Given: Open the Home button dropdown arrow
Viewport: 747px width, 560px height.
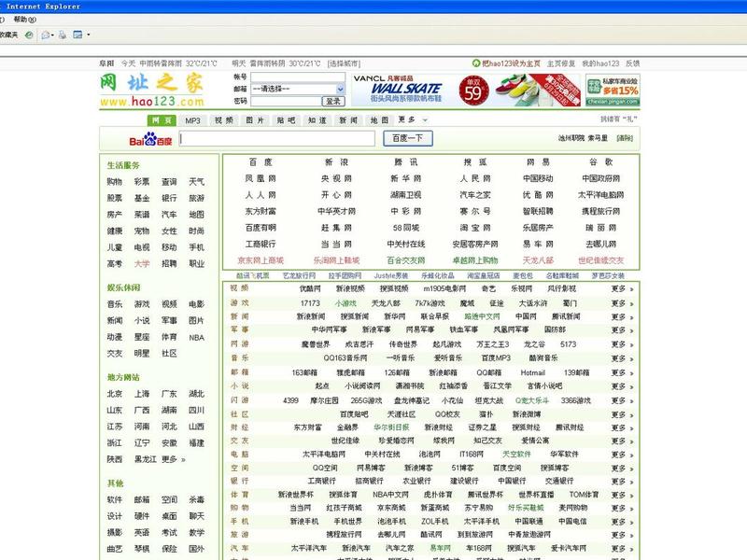Looking at the screenshot, I should click(x=52, y=35).
